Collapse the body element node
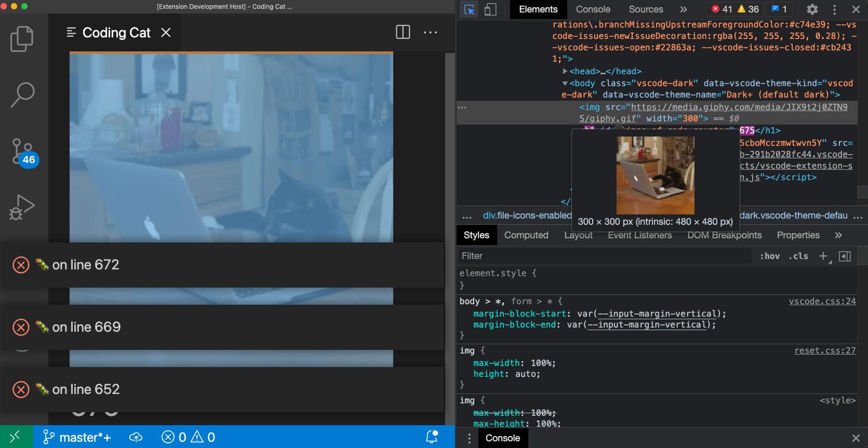The width and height of the screenshot is (868, 448). tap(565, 83)
